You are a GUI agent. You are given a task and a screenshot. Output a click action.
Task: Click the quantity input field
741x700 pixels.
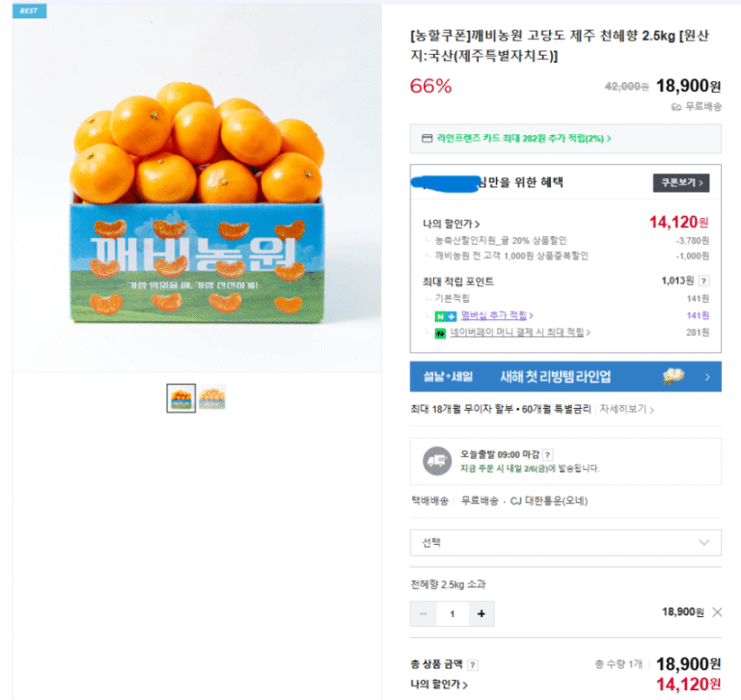452,612
